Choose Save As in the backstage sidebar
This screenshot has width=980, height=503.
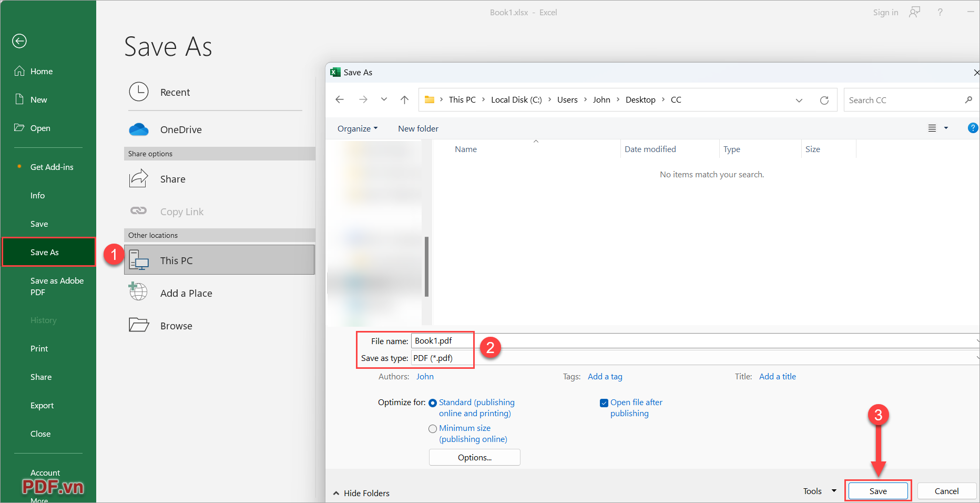pyautogui.click(x=48, y=252)
